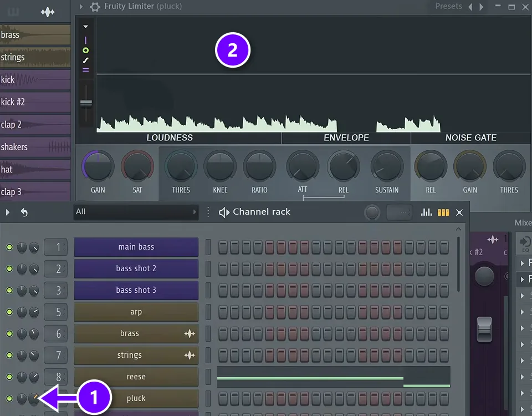532x416 pixels.
Task: Open the bass shot 2 channel button
Action: (136, 268)
